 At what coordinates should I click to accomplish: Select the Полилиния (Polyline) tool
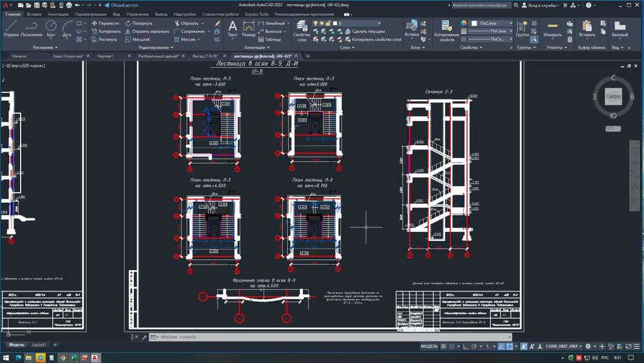32,28
